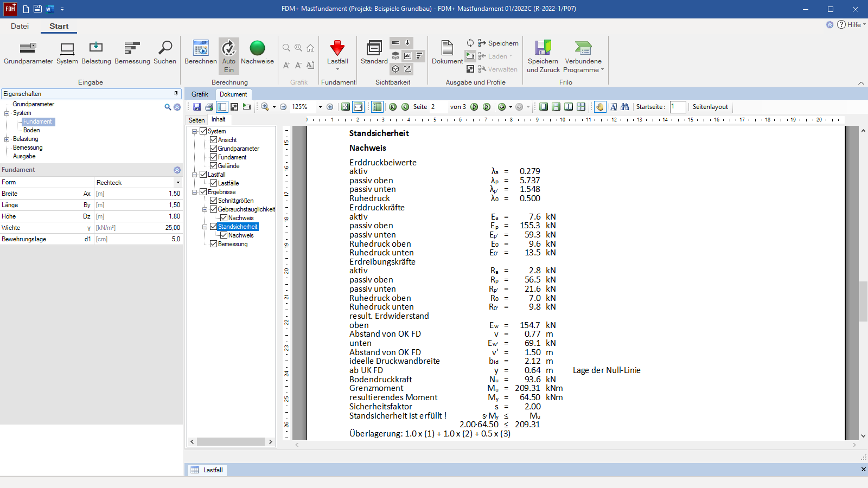Toggle the Lastfälle checkbox
This screenshot has width=868, height=488.
(214, 183)
